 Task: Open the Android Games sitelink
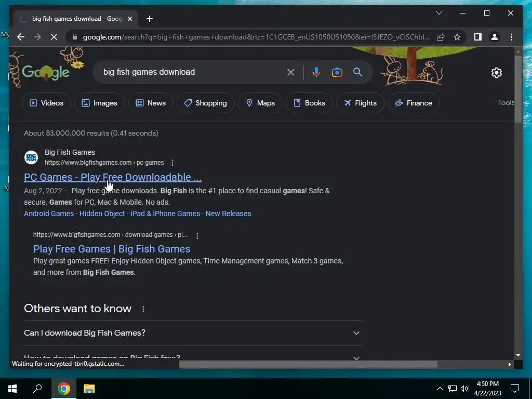click(x=49, y=214)
